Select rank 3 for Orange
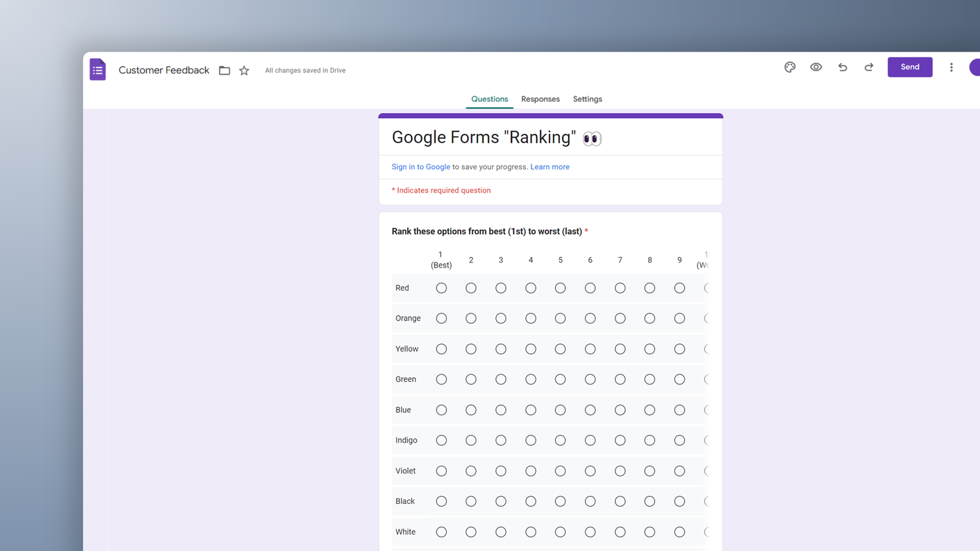Viewport: 980px width, 551px height. pyautogui.click(x=500, y=318)
